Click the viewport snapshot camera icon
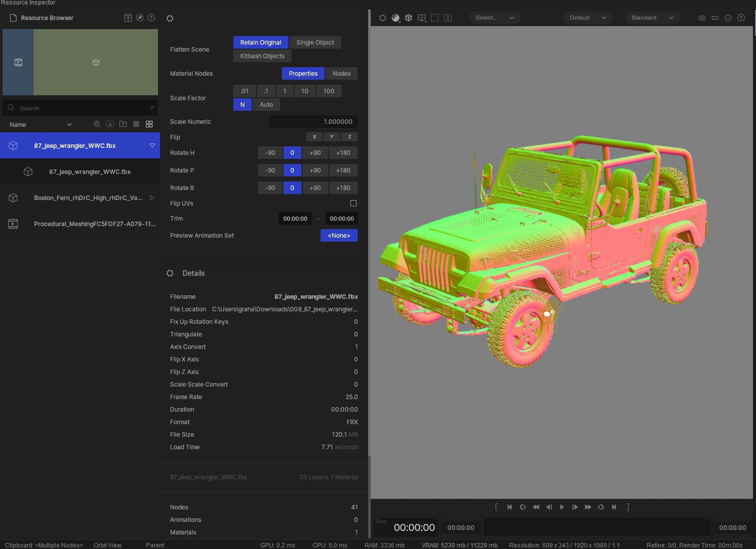Viewport: 756px width, 549px height. point(701,18)
